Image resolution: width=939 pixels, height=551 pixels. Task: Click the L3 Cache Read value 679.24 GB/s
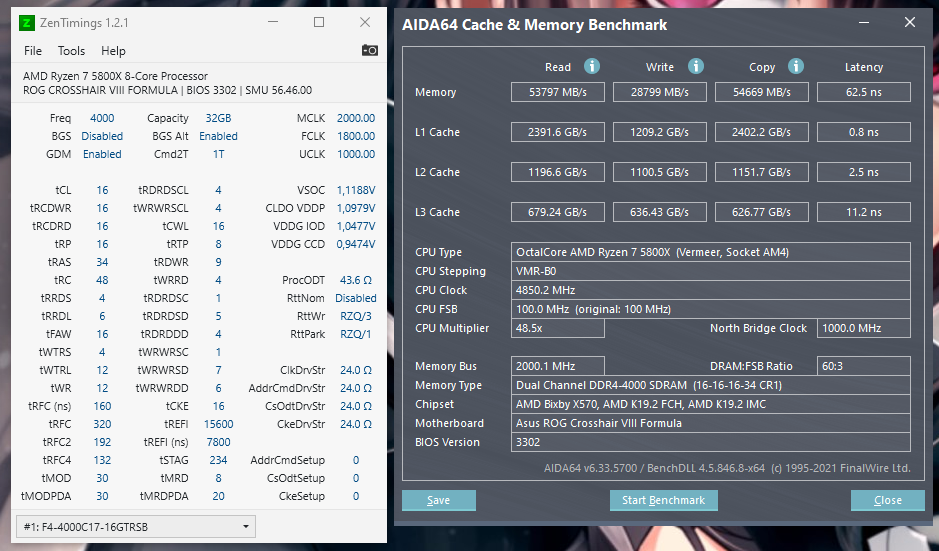(x=558, y=212)
